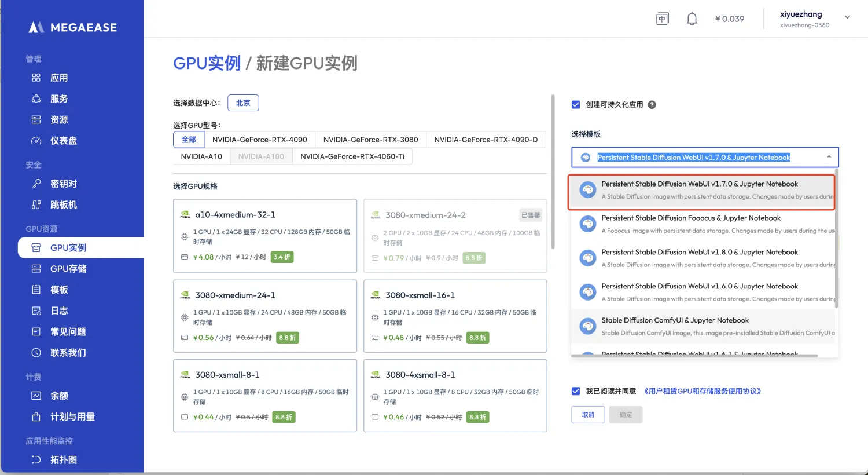Click the 密钥对 key icon
868x475 pixels.
coord(36,184)
